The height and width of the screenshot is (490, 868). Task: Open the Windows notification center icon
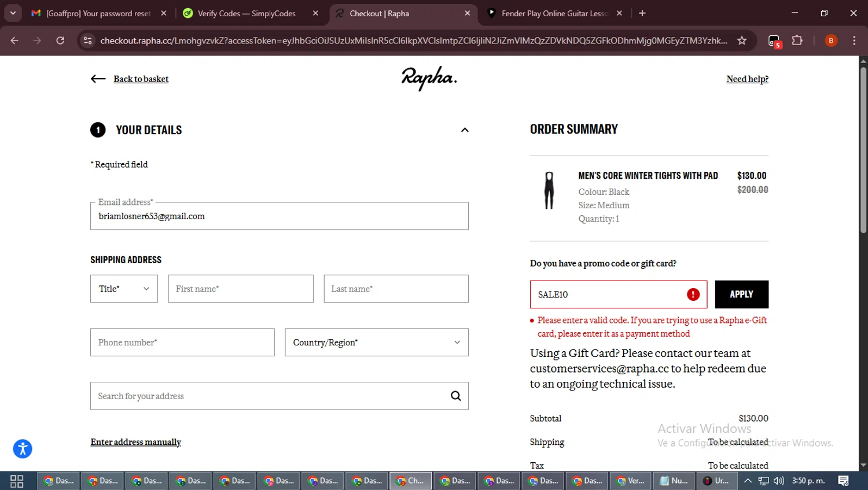[844, 481]
